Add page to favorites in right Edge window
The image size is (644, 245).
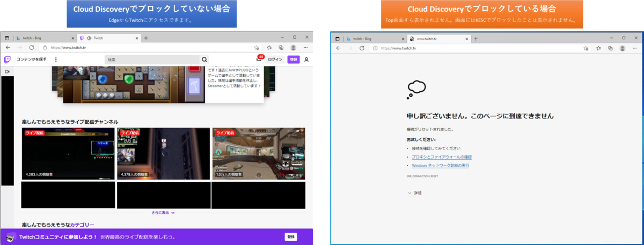click(x=586, y=48)
